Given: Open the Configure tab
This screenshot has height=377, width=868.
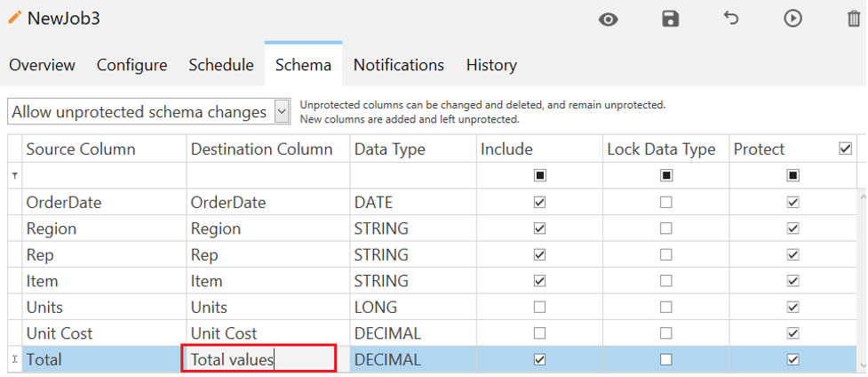Looking at the screenshot, I should [x=131, y=66].
